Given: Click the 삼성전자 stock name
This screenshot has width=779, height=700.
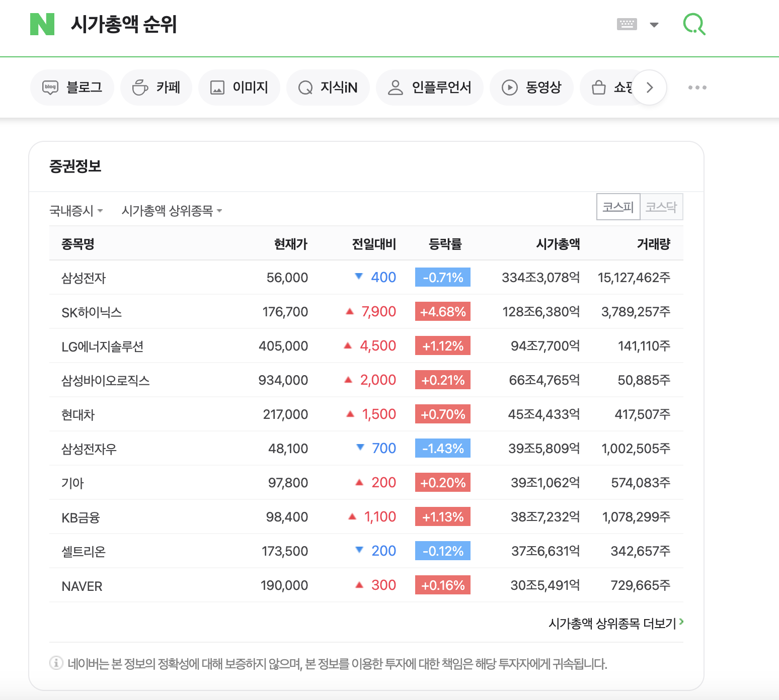Looking at the screenshot, I should [84, 278].
